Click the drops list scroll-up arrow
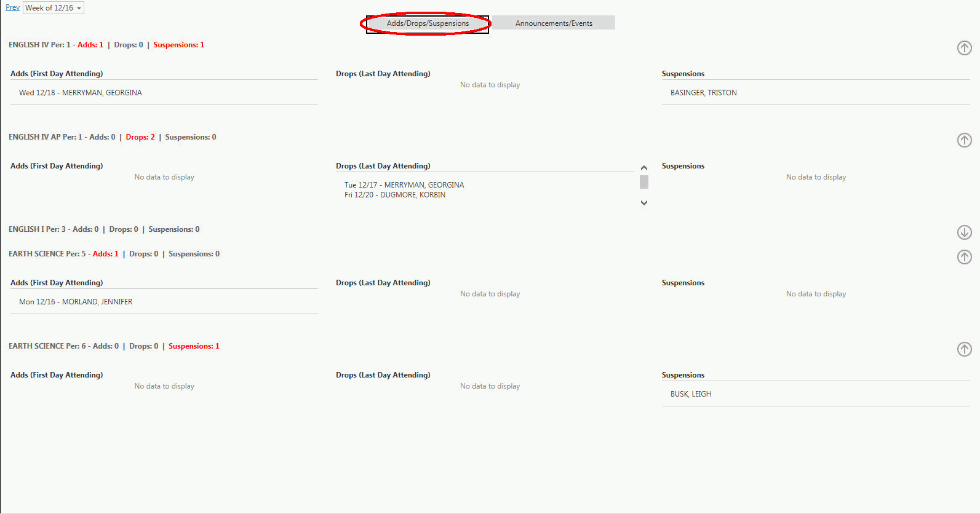Image resolution: width=980 pixels, height=514 pixels. click(x=644, y=168)
